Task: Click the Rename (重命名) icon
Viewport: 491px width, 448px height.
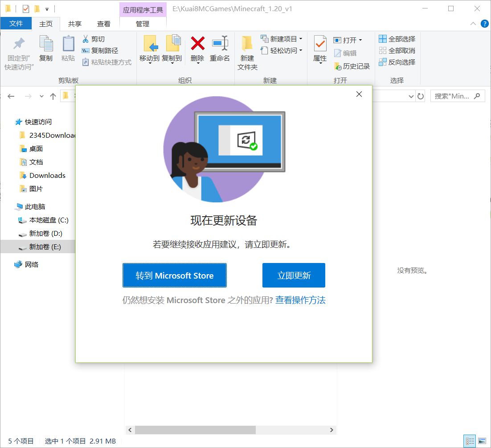Action: [x=220, y=43]
